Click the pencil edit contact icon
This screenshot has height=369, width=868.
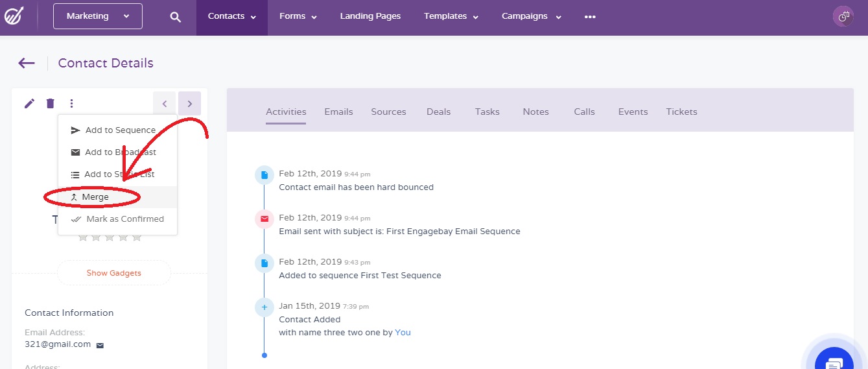coord(29,104)
